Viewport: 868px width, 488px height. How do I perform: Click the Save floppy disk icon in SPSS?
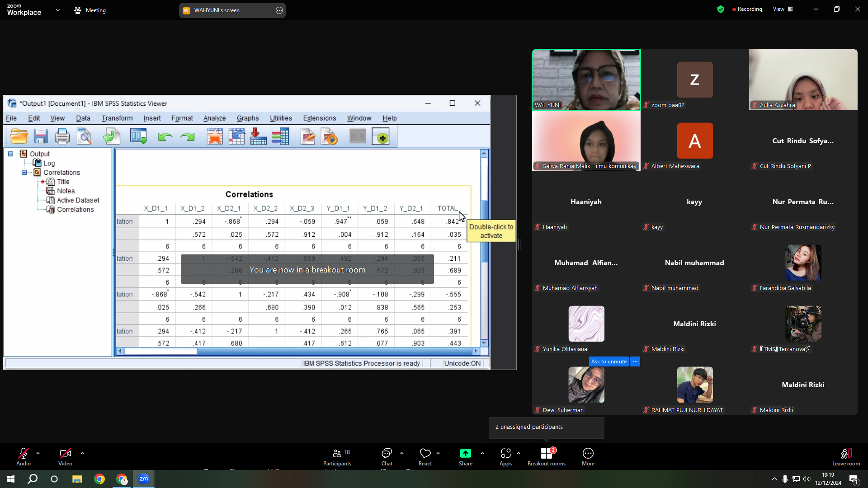[x=41, y=136]
